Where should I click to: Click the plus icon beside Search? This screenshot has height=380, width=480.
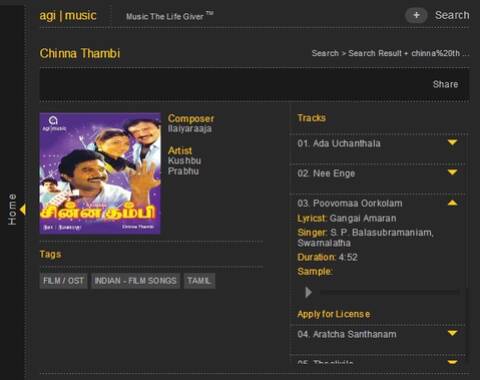(416, 15)
